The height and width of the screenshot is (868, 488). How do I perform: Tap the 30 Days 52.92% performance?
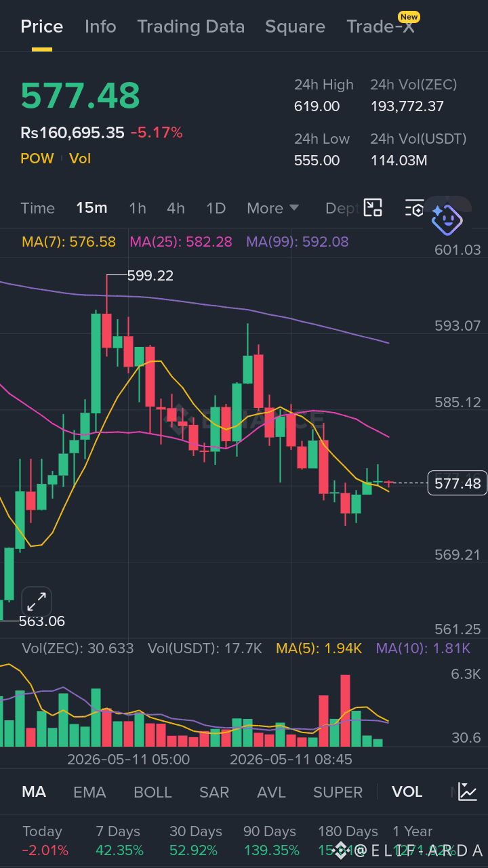click(196, 840)
